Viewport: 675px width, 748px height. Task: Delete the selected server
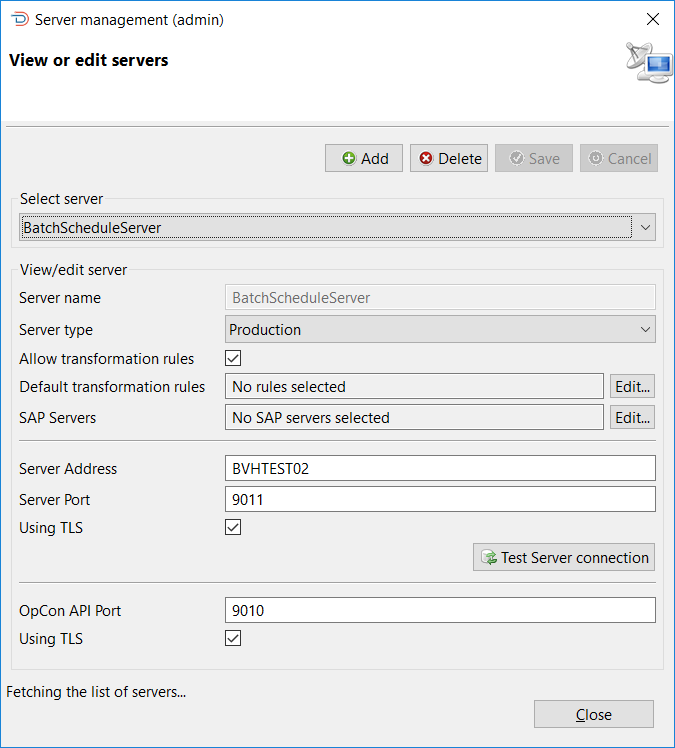(x=449, y=158)
